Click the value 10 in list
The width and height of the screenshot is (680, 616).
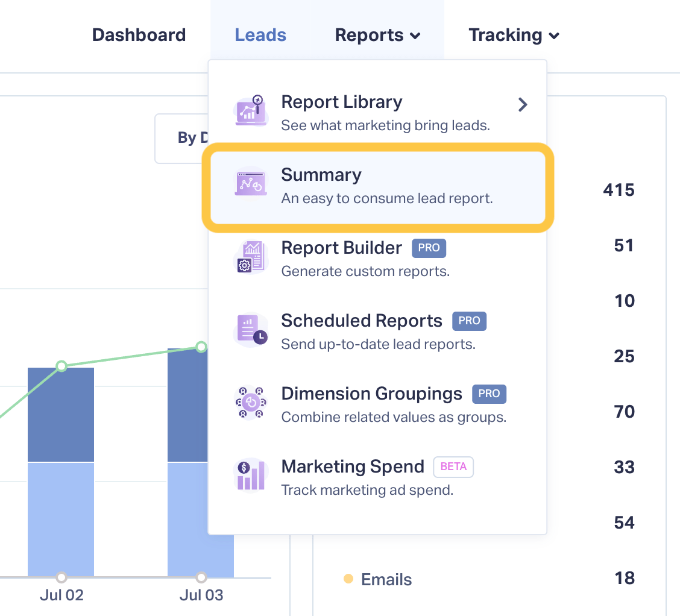click(625, 301)
